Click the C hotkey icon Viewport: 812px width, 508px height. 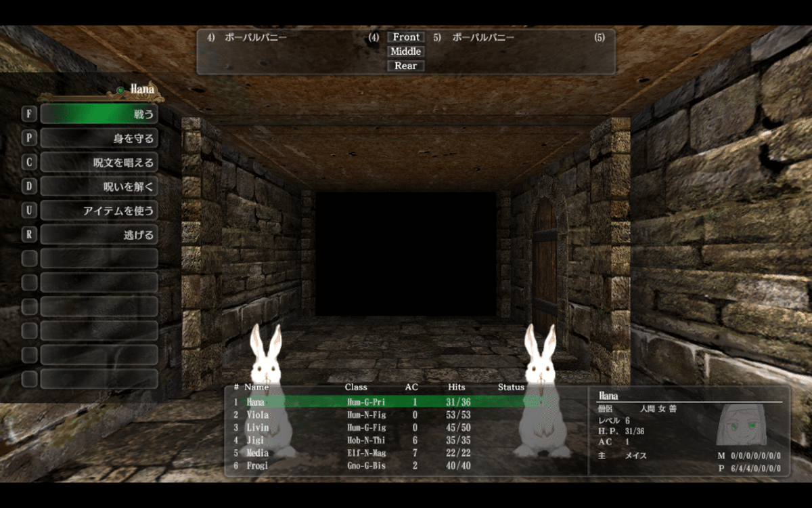tap(29, 163)
